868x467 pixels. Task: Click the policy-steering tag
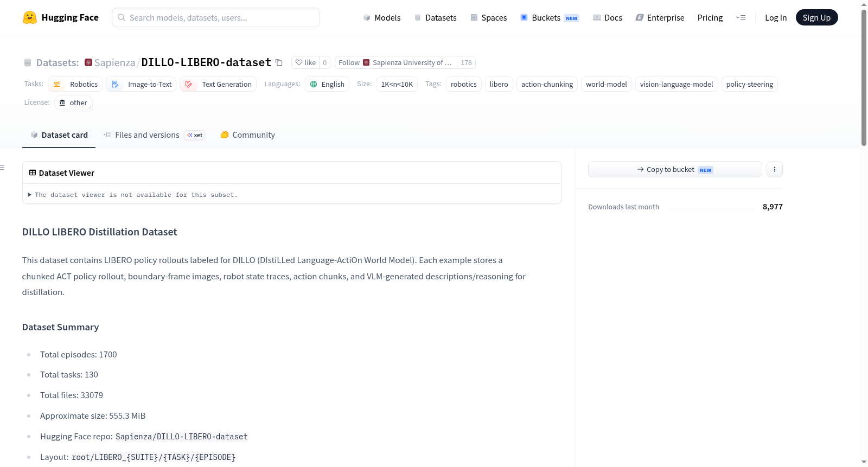pyautogui.click(x=750, y=84)
